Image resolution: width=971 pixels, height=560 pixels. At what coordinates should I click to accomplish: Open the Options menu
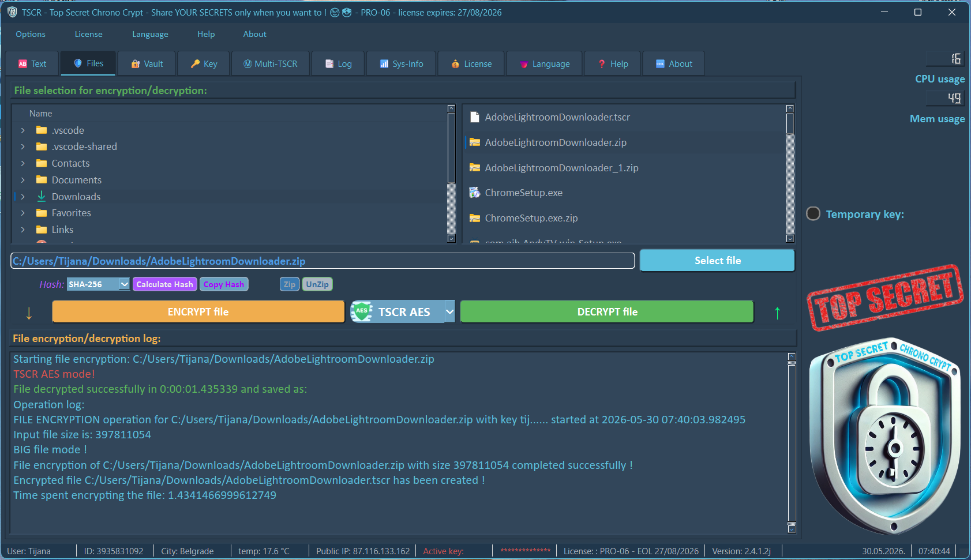[x=31, y=34]
